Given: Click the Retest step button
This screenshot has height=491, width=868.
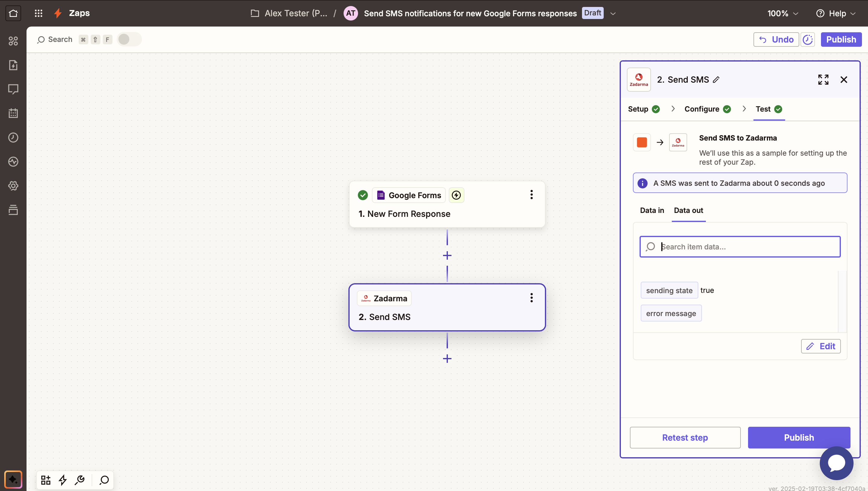Looking at the screenshot, I should point(685,437).
